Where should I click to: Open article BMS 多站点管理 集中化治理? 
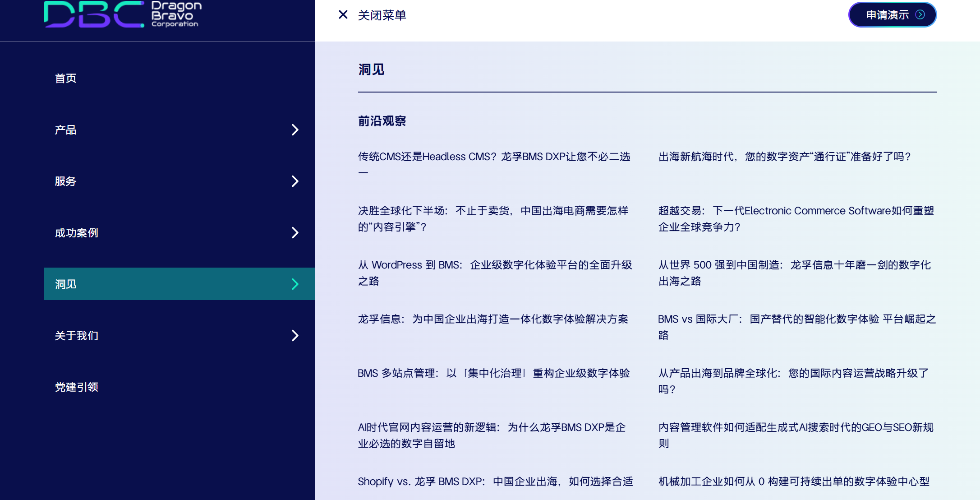coord(494,373)
